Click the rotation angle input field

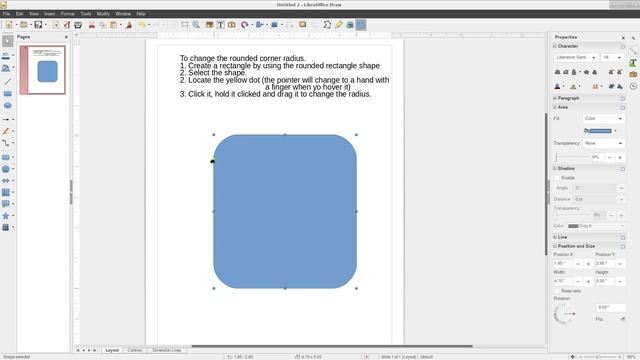[x=610, y=307]
